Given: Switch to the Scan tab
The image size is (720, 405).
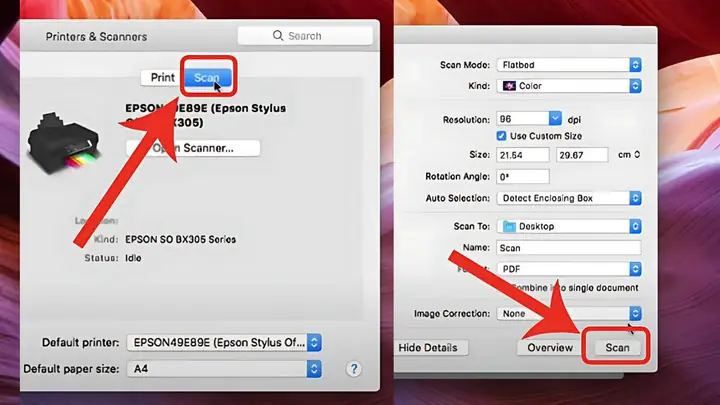Looking at the screenshot, I should pyautogui.click(x=208, y=77).
